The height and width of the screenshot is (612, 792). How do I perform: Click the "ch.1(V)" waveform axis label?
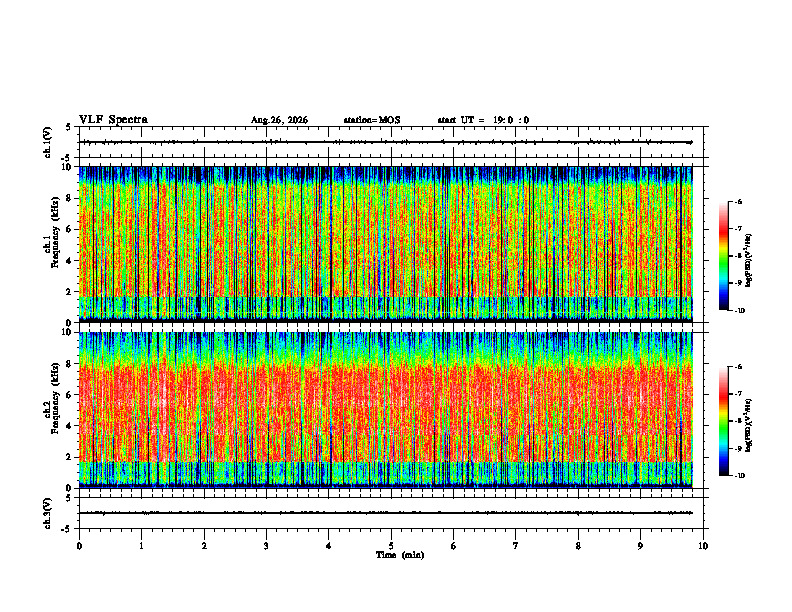click(48, 142)
